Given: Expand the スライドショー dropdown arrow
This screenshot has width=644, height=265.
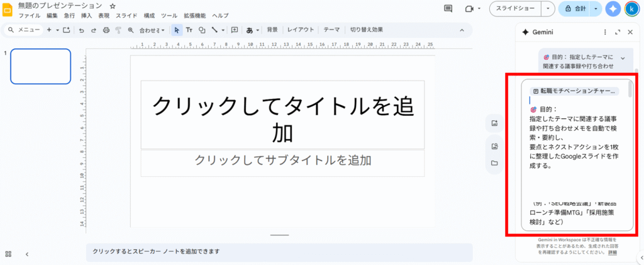Looking at the screenshot, I should coord(548,9).
